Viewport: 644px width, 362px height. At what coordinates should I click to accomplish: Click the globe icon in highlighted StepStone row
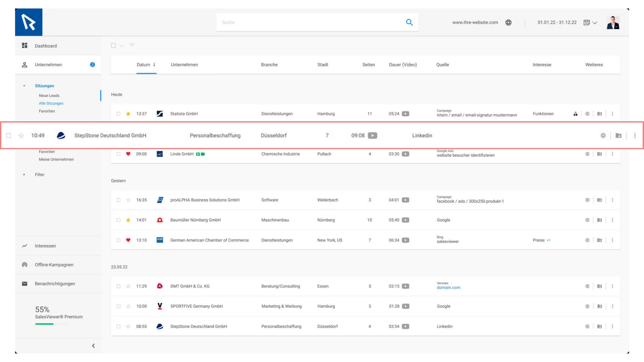click(x=603, y=135)
